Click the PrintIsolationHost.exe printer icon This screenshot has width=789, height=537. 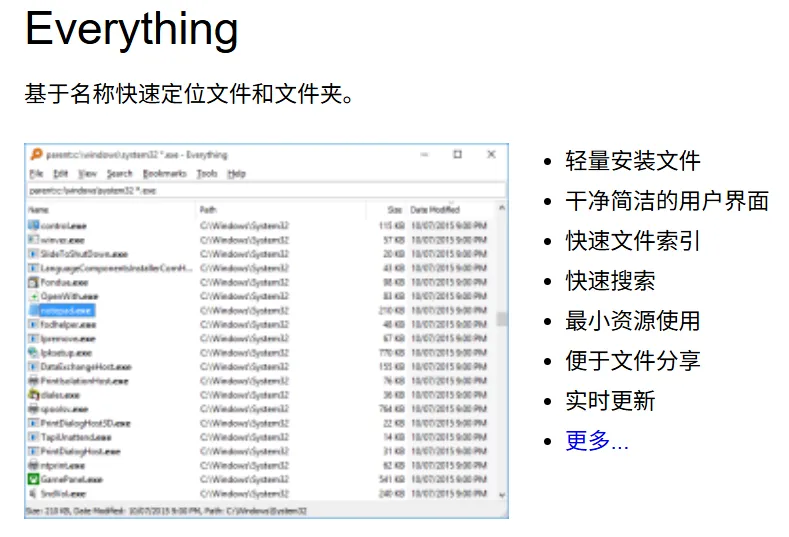pyautogui.click(x=33, y=380)
